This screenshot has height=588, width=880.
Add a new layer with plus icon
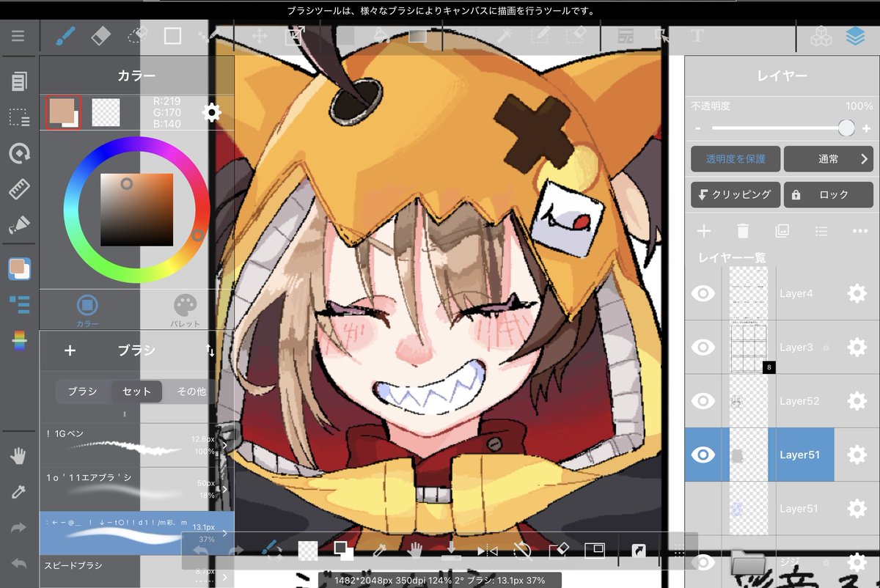(704, 231)
